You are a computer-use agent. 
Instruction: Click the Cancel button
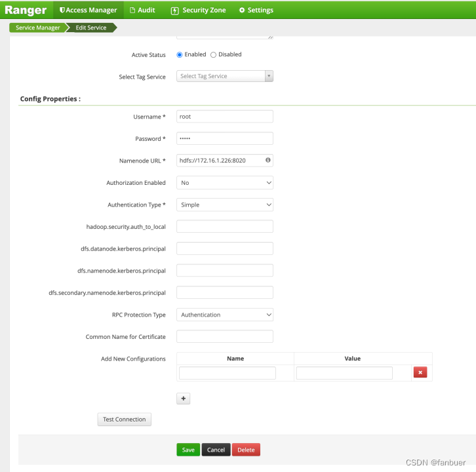[216, 450]
